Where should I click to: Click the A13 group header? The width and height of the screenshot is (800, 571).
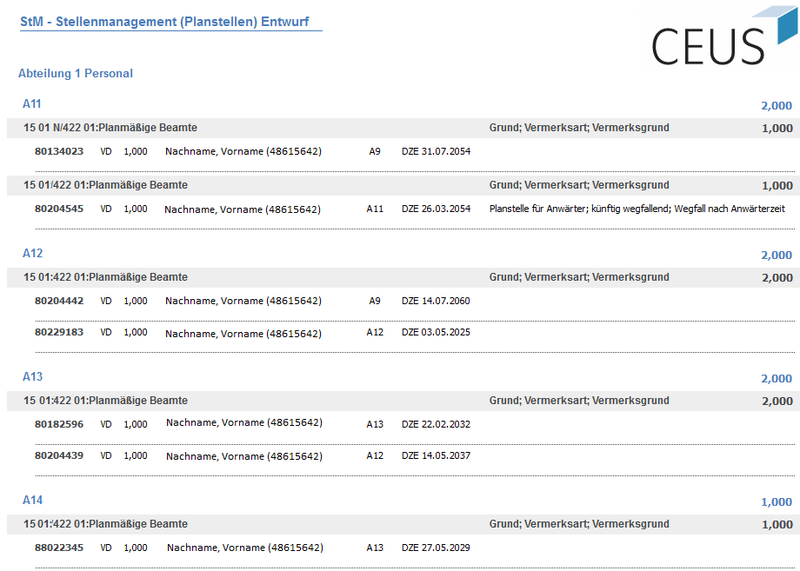[x=32, y=377]
